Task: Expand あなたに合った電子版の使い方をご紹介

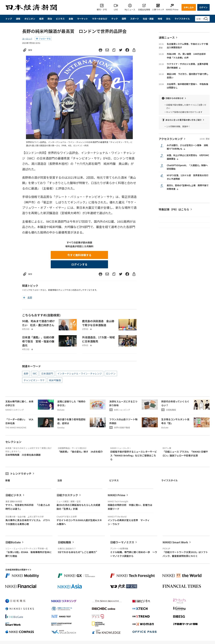Action: [x=183, y=120]
